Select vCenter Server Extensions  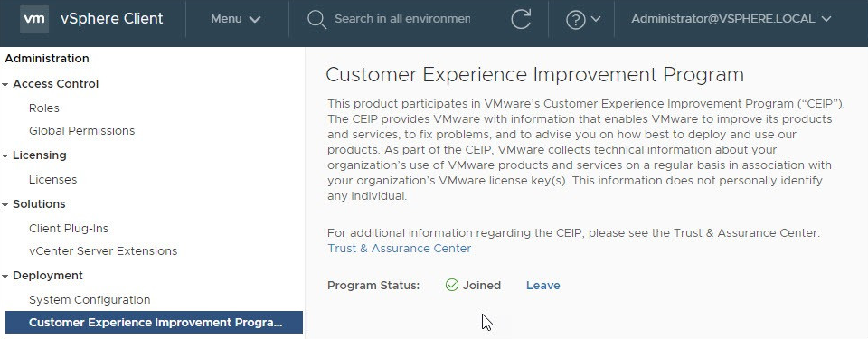point(103,251)
